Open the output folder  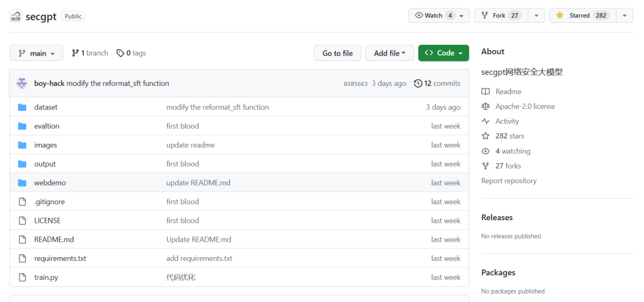tap(45, 164)
